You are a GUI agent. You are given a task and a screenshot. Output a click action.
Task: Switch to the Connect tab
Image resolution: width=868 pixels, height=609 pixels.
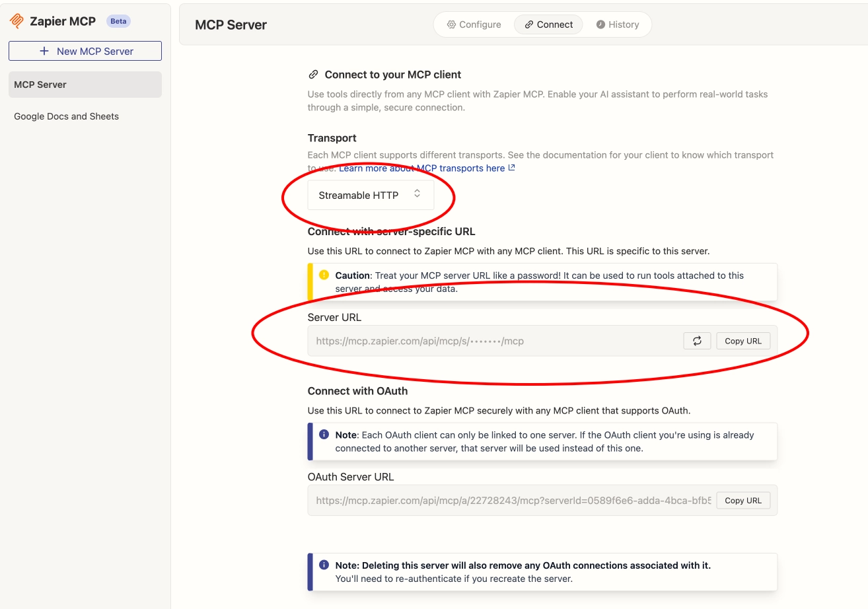(x=548, y=24)
